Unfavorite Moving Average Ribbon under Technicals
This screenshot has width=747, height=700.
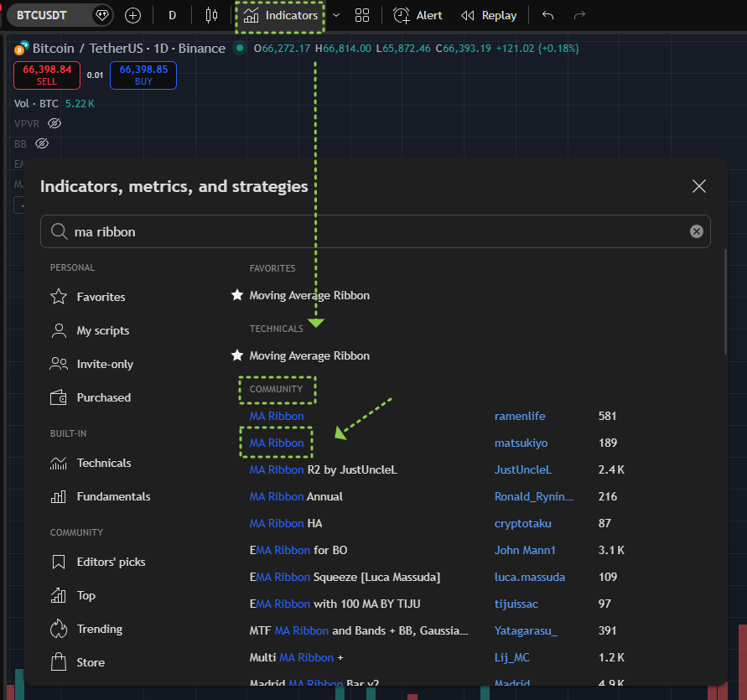237,355
